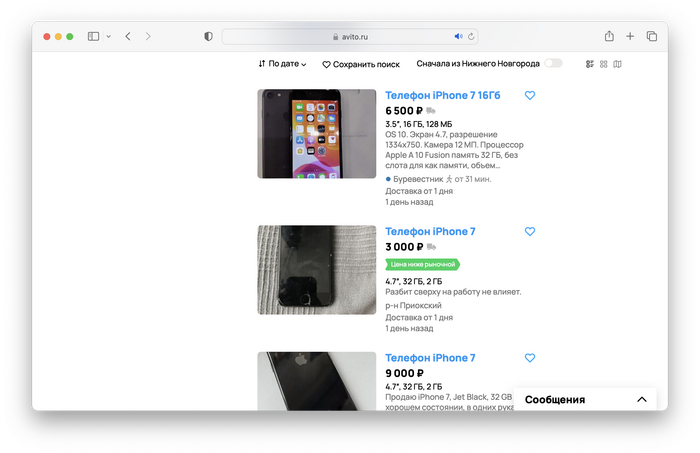The image size is (700, 453).
Task: Go back to the previous page
Action: pos(128,37)
